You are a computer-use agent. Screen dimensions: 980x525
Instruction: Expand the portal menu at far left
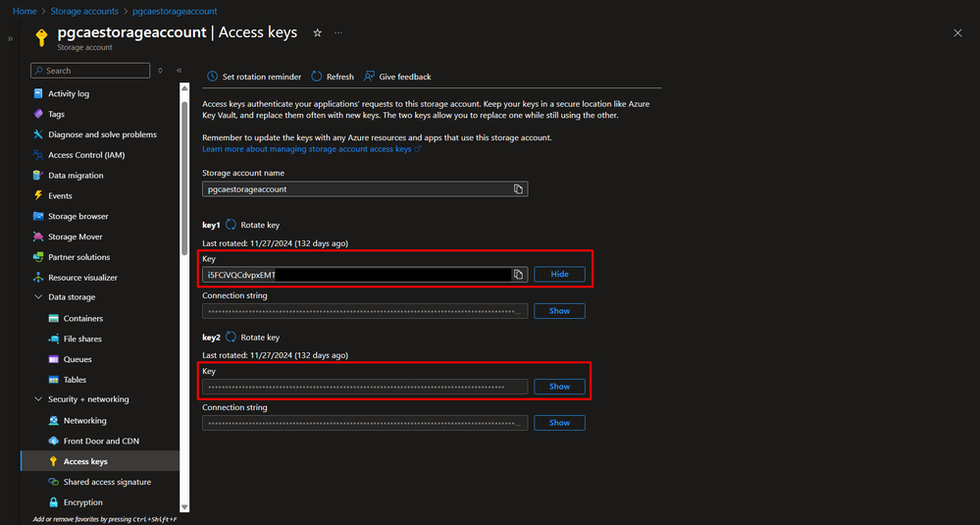coord(10,38)
